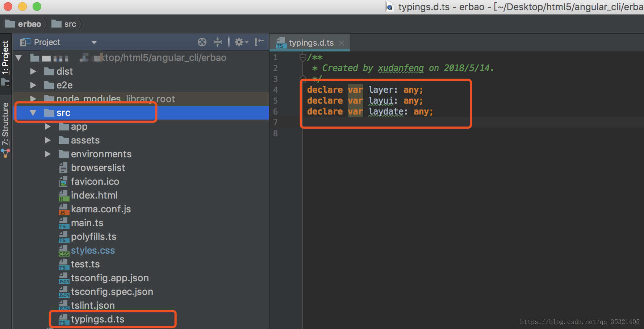Image resolution: width=644 pixels, height=329 pixels.
Task: Click the karma.conf.js JS file icon
Action: point(64,209)
